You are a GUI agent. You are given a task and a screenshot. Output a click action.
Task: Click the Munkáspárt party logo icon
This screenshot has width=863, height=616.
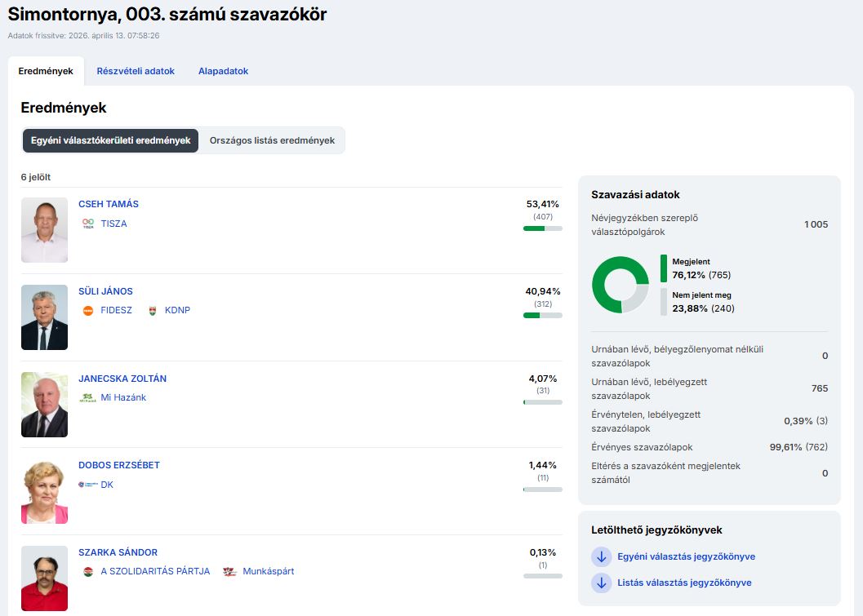pyautogui.click(x=229, y=572)
